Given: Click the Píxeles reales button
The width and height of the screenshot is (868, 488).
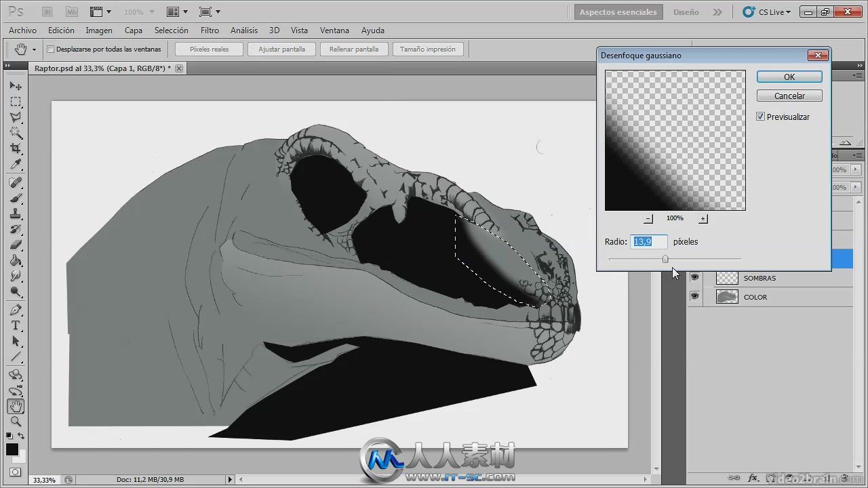Looking at the screenshot, I should click(x=209, y=49).
